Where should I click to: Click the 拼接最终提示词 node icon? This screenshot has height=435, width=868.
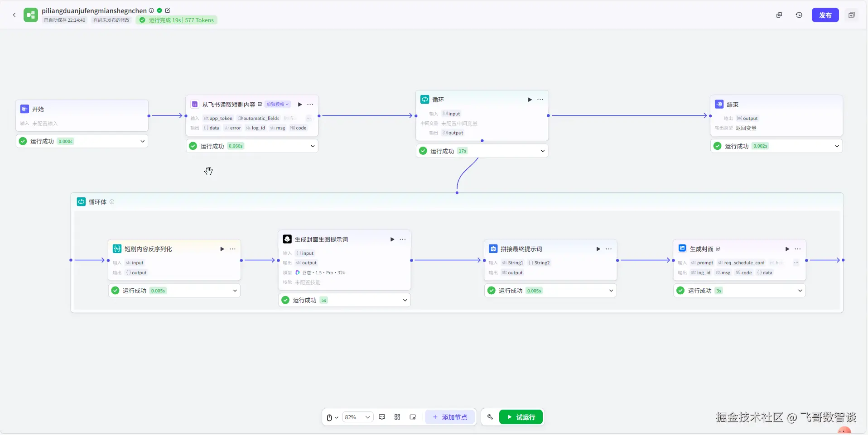[493, 249]
